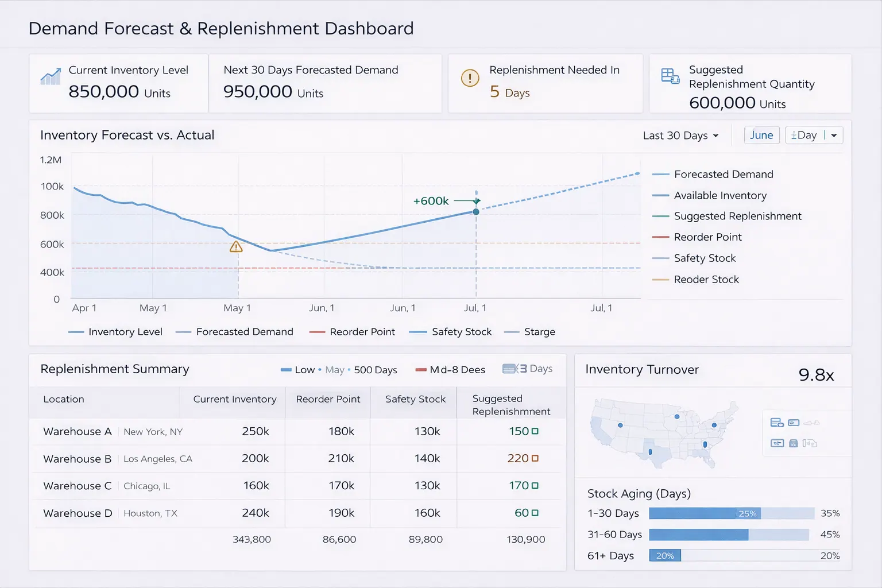The image size is (882, 588).
Task: Expand the Day granularity dropdown
Action: [813, 135]
